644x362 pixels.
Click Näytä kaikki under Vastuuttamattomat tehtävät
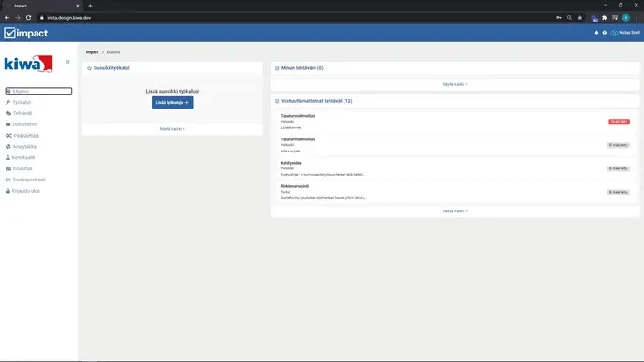tap(455, 211)
